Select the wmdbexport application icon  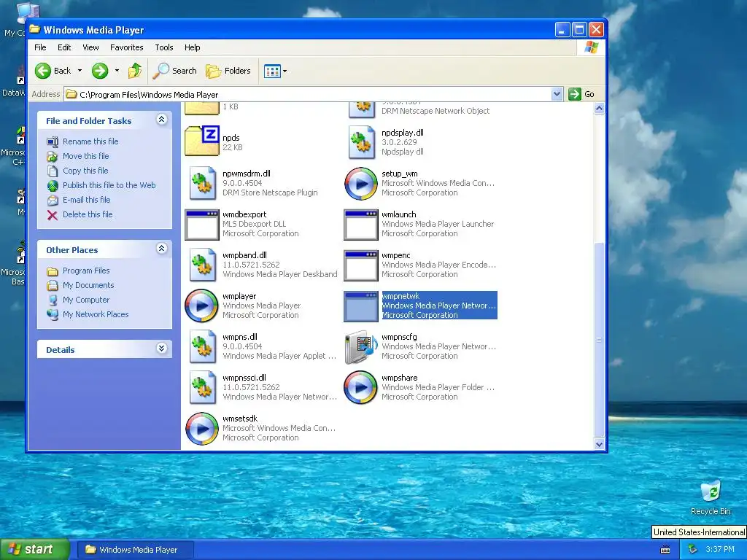click(x=202, y=225)
